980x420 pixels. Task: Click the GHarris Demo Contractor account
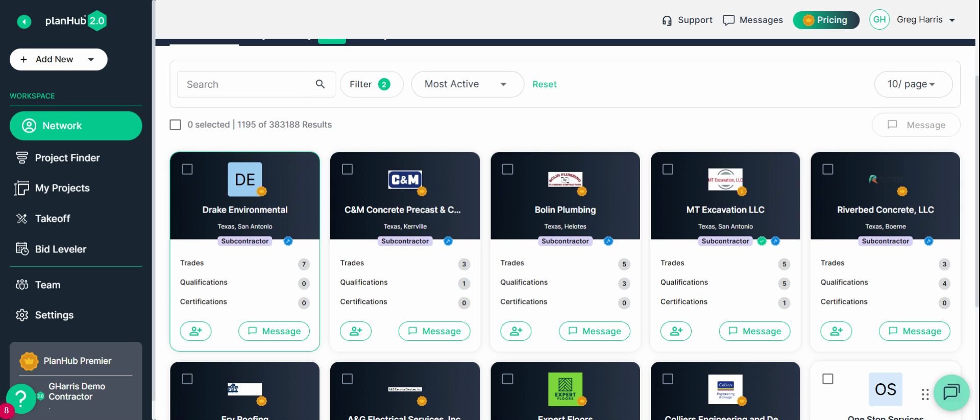point(77,392)
